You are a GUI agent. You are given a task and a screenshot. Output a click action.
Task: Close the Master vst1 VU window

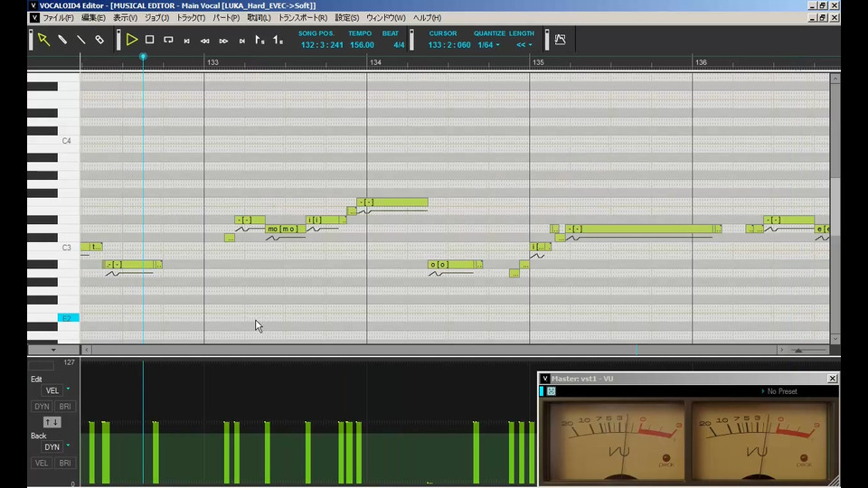tap(833, 379)
